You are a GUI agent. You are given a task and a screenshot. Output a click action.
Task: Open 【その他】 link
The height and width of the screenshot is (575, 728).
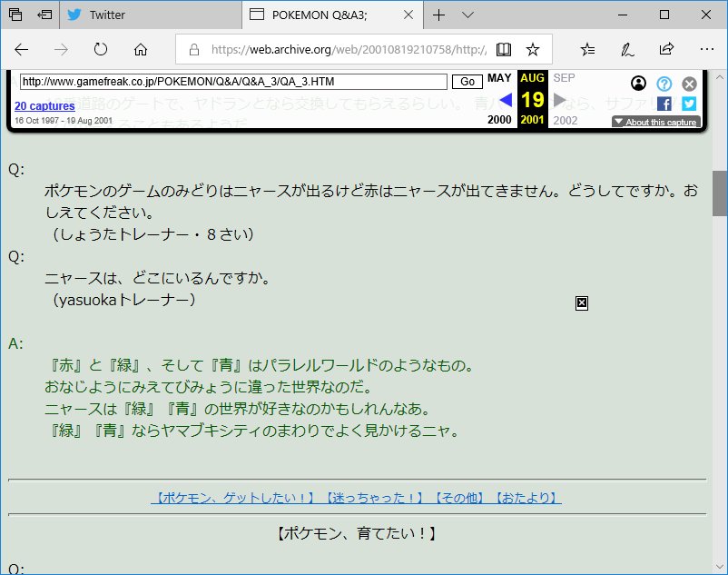(458, 498)
